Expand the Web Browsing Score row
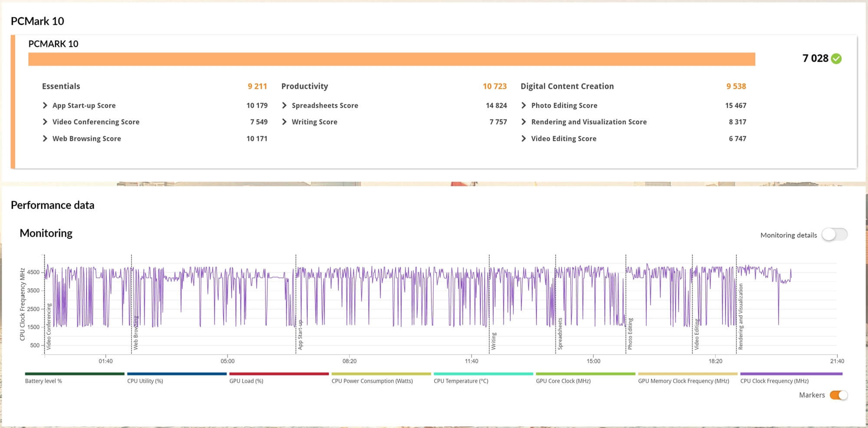The image size is (868, 428). pos(45,138)
